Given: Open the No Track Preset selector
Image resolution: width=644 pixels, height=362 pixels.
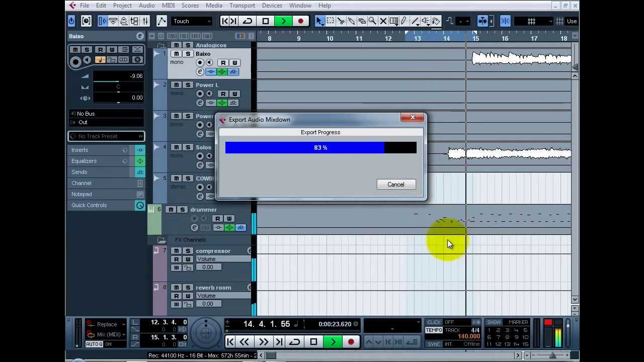Looking at the screenshot, I should tap(106, 136).
